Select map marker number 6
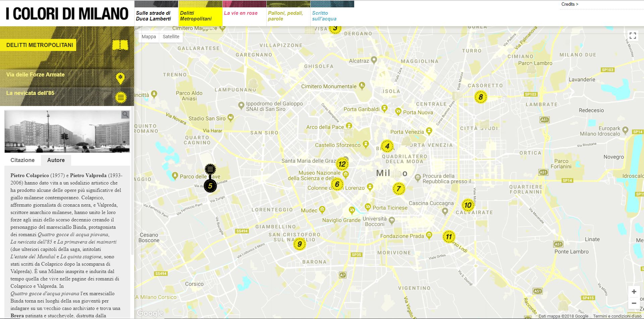Image resolution: width=644 pixels, height=319 pixels. coord(337,184)
